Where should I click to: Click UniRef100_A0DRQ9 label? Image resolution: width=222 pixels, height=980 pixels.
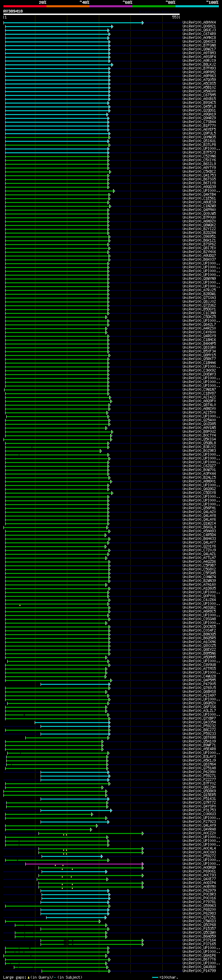(199, 868)
